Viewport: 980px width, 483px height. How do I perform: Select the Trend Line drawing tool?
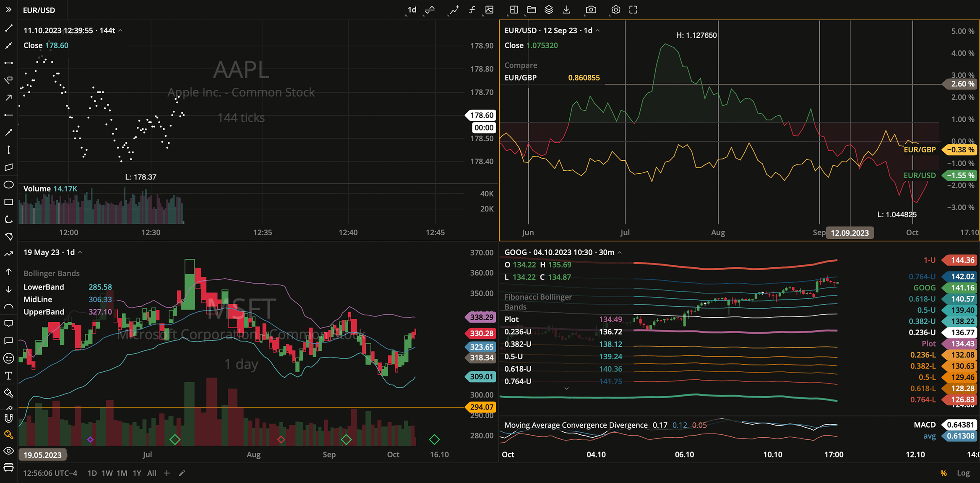[x=8, y=29]
